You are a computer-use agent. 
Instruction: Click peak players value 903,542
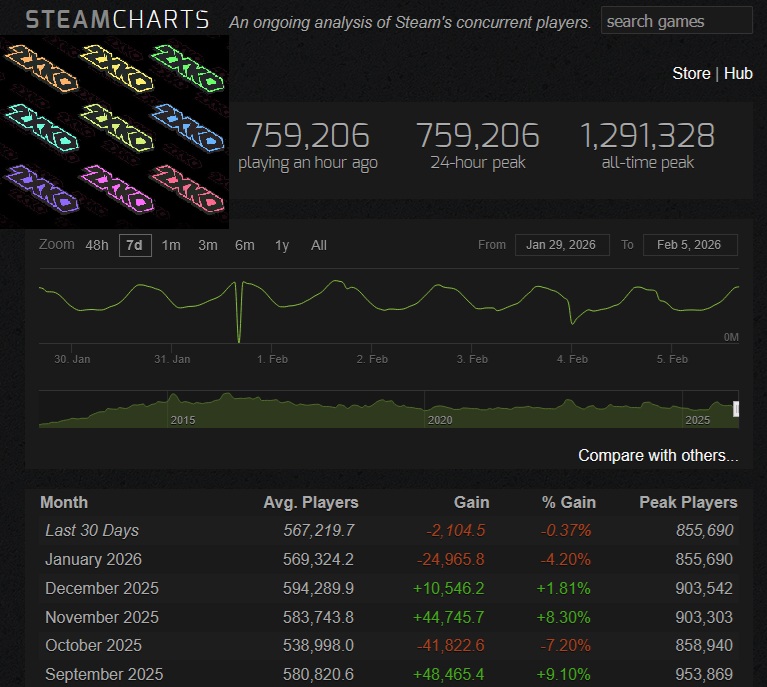coord(704,588)
